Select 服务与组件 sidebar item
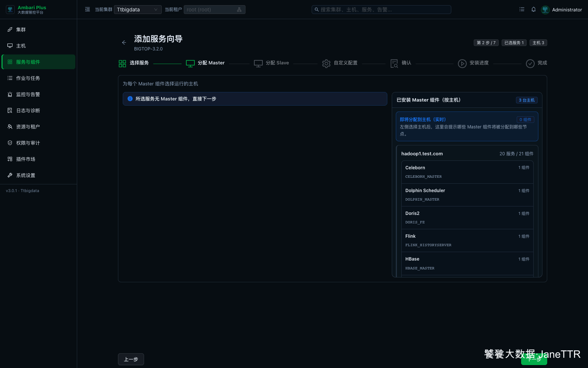 point(39,62)
